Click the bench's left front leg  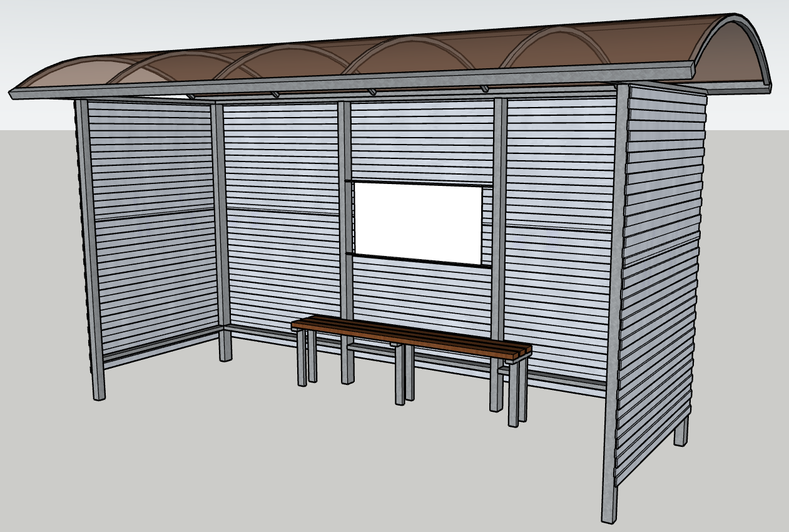pos(302,357)
